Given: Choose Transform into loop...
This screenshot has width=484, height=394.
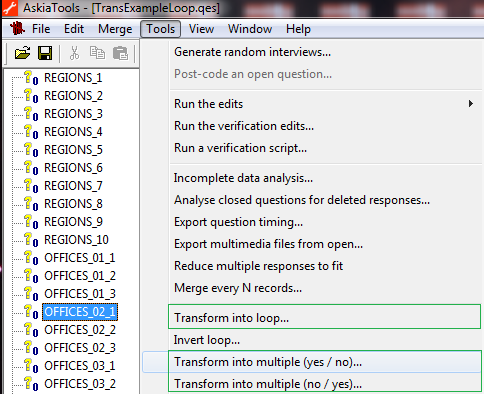Looking at the screenshot, I should 231,318.
